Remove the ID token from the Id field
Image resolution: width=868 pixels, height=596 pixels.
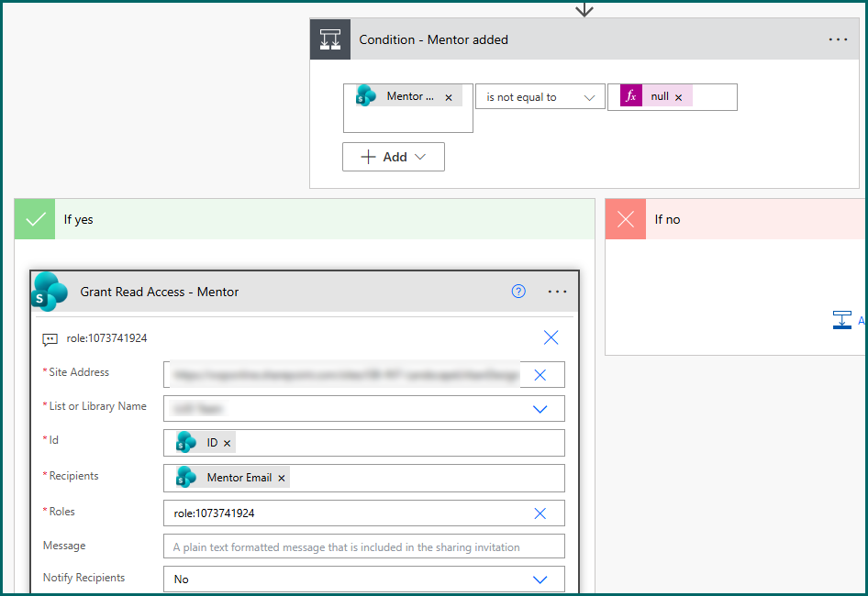tap(227, 443)
